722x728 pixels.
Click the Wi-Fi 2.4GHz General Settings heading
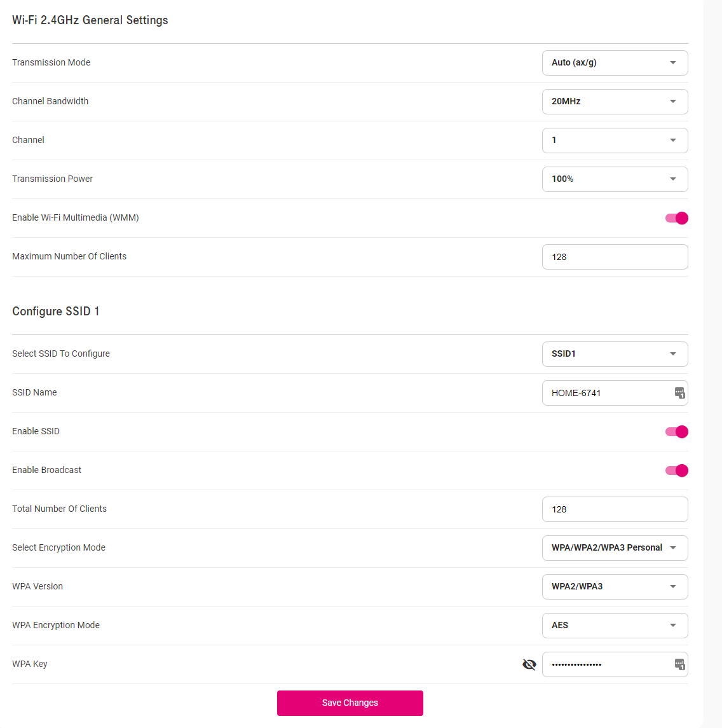click(90, 20)
